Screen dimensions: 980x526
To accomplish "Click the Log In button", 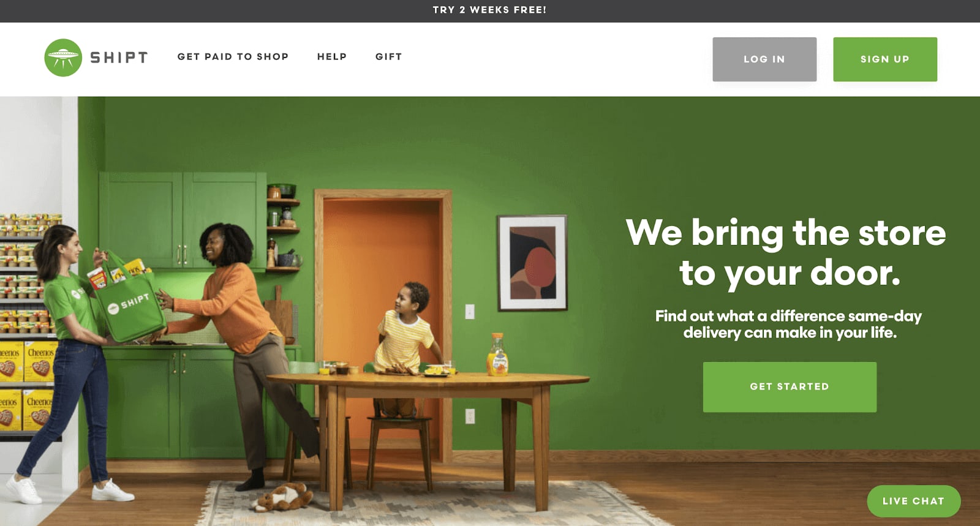I will (764, 59).
